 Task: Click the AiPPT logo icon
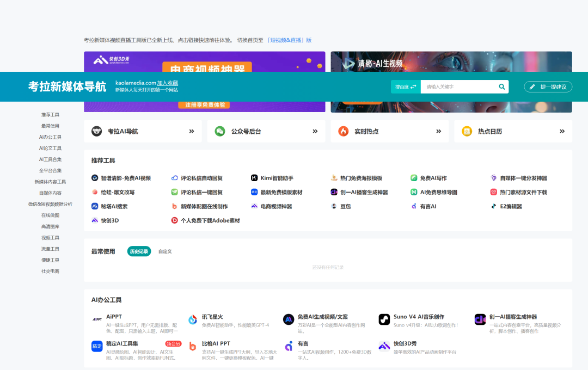(x=97, y=319)
